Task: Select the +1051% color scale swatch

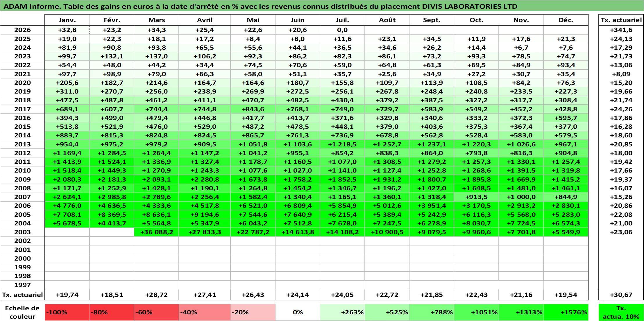Action: [x=476, y=312]
